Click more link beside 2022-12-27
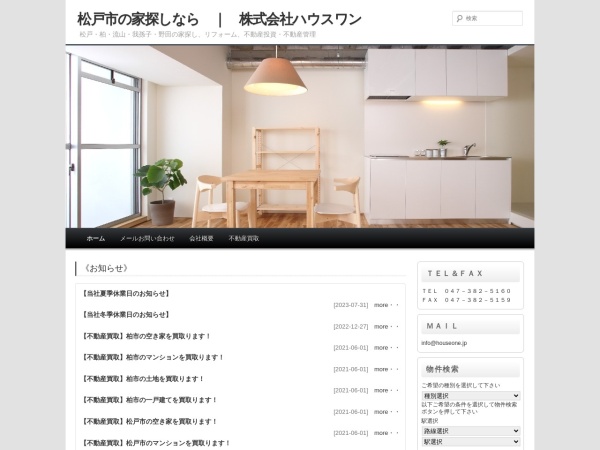Viewport: 600px width, 450px height. [x=386, y=326]
